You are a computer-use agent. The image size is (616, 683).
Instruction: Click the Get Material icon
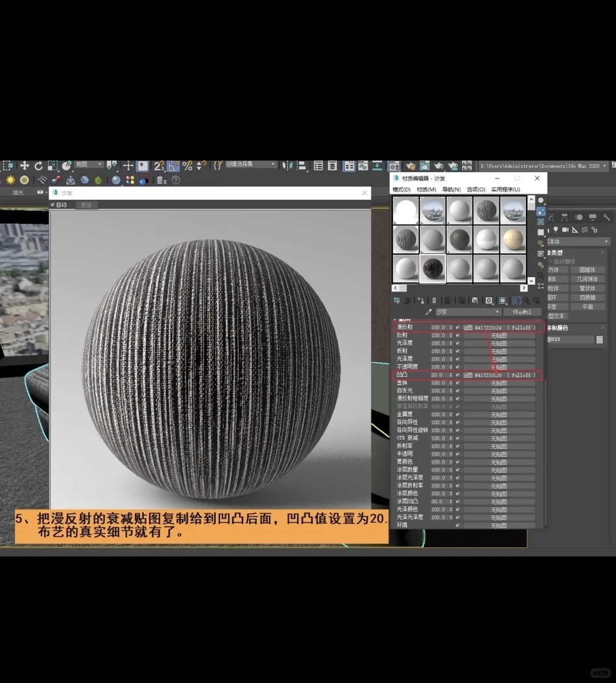tap(398, 300)
